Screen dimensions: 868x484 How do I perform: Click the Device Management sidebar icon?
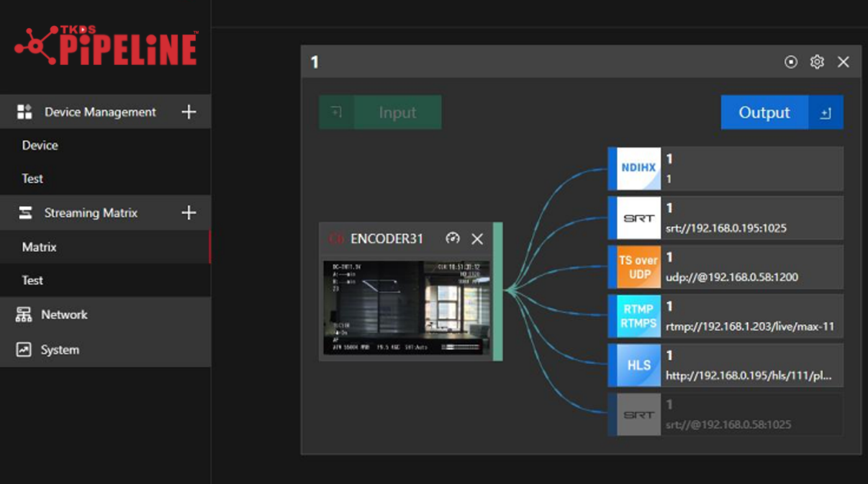tap(24, 112)
